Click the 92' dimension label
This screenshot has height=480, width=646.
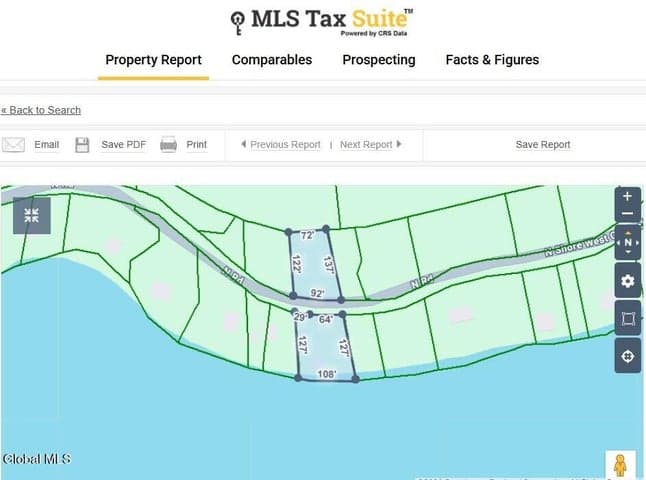coord(317,293)
